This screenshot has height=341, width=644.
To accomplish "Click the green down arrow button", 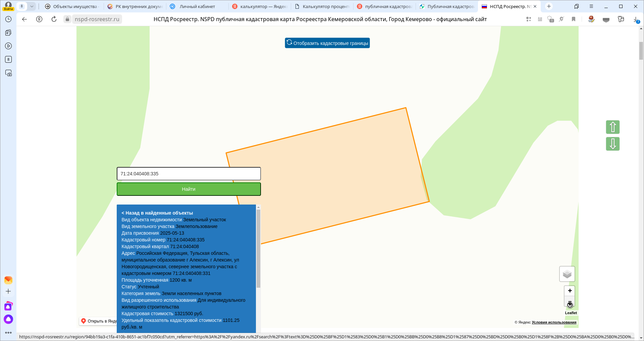I will (612, 144).
